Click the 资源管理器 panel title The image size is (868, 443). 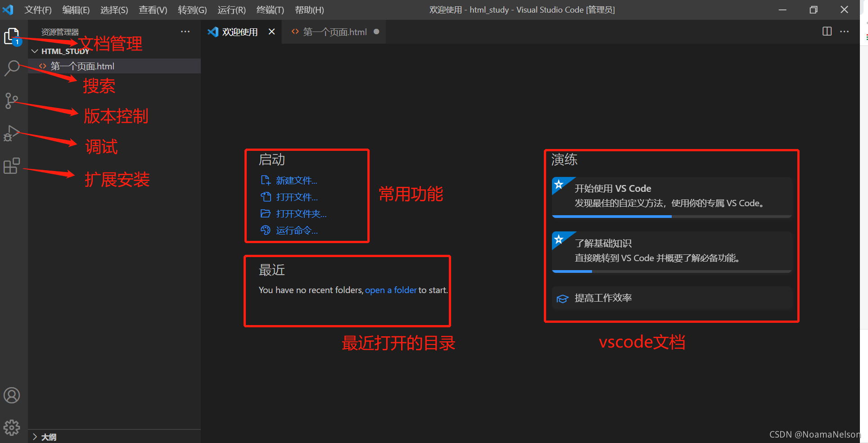coord(60,32)
